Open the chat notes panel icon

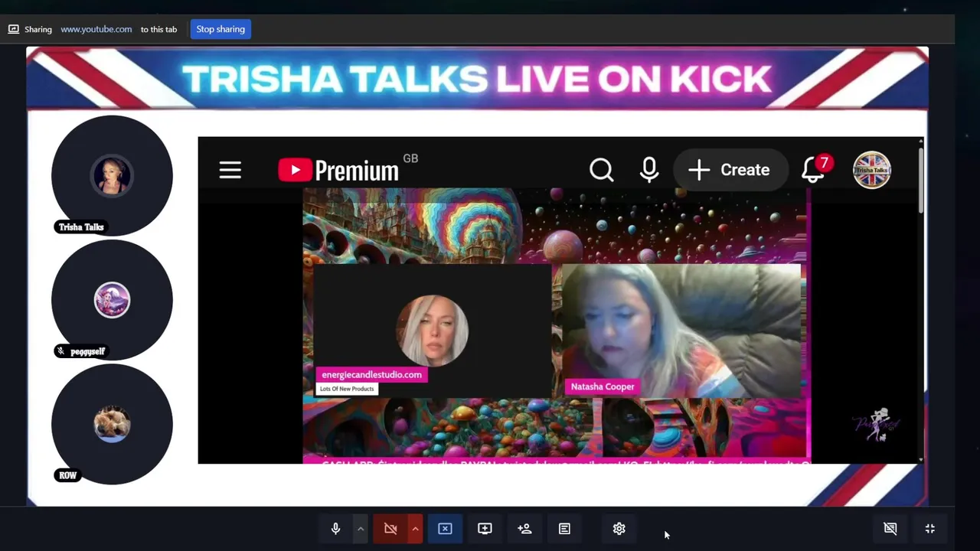click(564, 529)
